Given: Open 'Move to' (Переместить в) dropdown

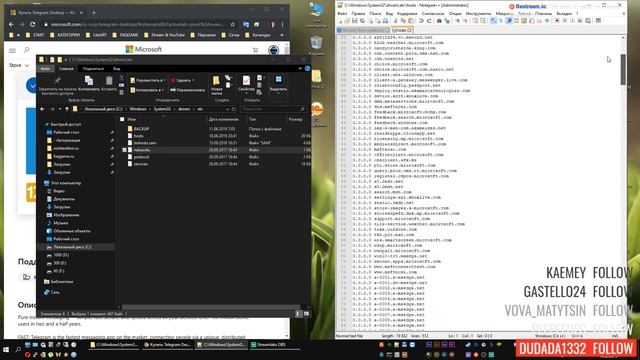Looking at the screenshot, I should [x=147, y=80].
